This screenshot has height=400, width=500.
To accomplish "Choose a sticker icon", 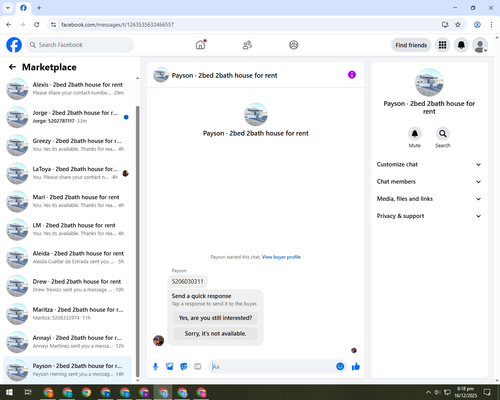I will coord(184,367).
